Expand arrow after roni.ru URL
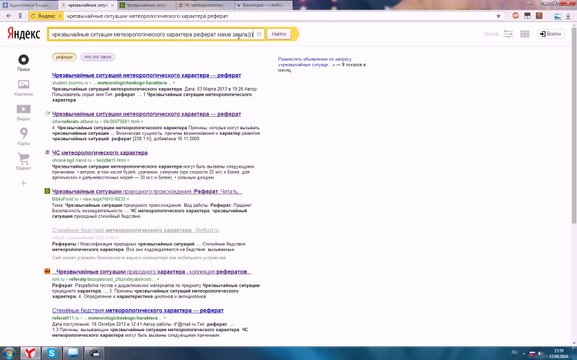577x360 pixels. (x=159, y=279)
